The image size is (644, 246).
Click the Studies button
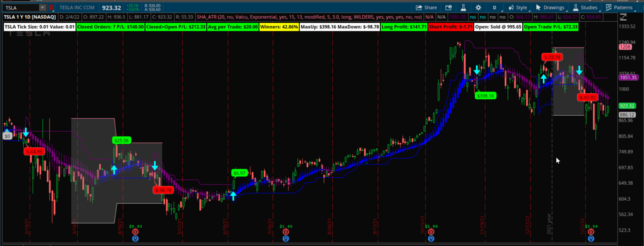(x=585, y=7)
